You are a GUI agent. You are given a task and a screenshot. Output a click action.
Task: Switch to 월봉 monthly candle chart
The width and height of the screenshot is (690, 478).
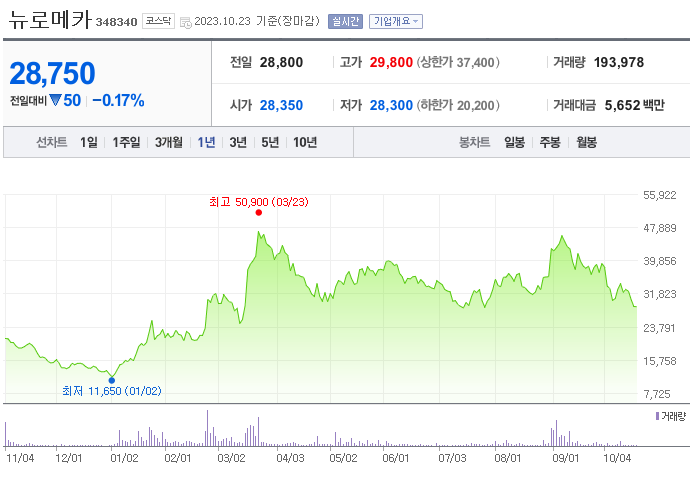[x=587, y=142]
